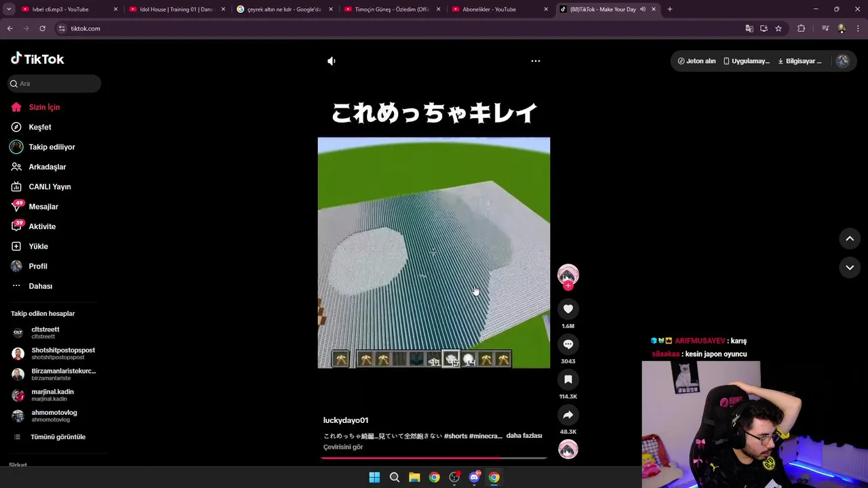
Task: Click Çevirisini gör translation link
Action: point(343,447)
